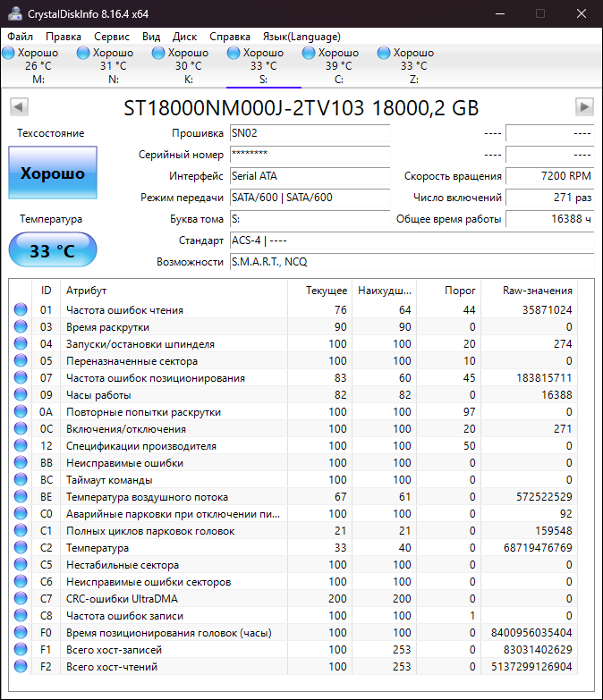The height and width of the screenshot is (700, 603).
Task: Click the status orb for attribute 05
Action: pos(21,360)
